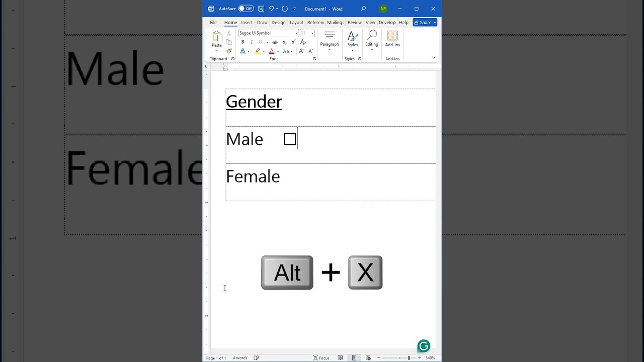Toggle Strikethrough formatting

click(x=275, y=42)
